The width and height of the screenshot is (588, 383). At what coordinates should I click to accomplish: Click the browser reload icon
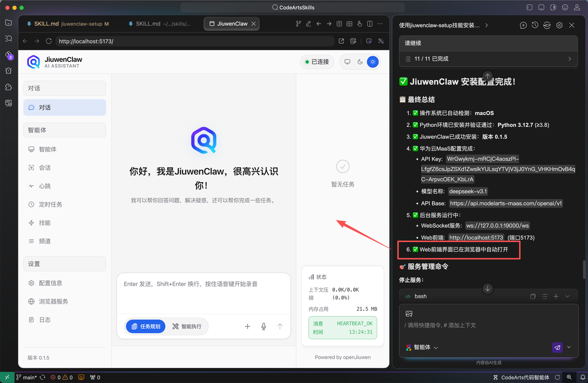pyautogui.click(x=49, y=41)
